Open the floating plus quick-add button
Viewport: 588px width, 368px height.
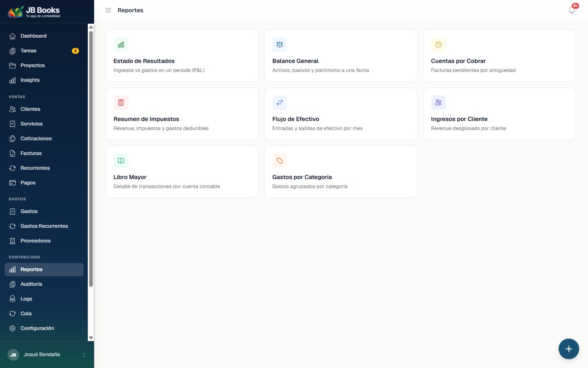coord(569,349)
